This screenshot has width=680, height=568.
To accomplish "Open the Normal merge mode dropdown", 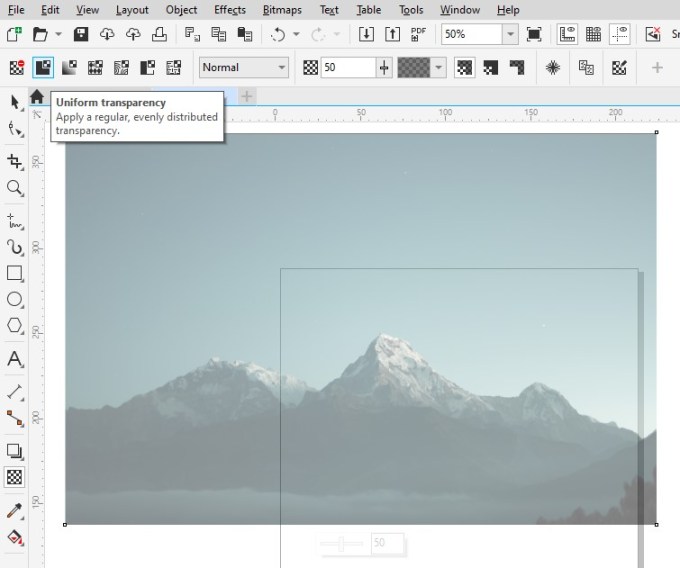I will coord(244,68).
